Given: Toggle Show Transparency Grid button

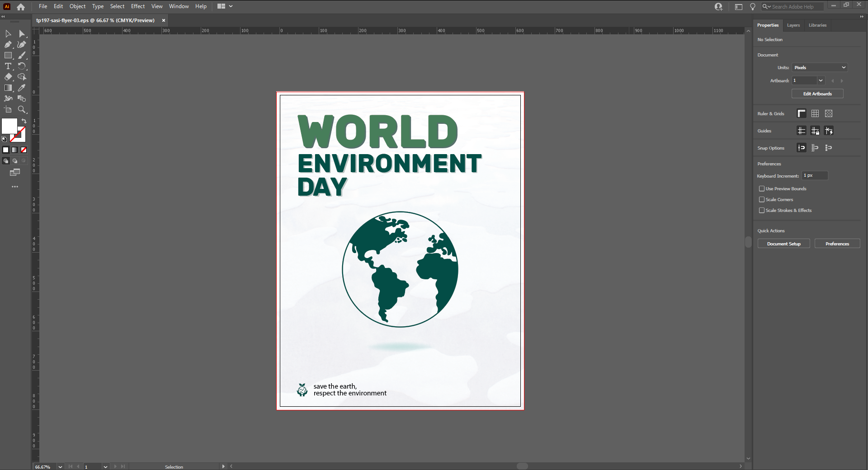Looking at the screenshot, I should coord(829,113).
